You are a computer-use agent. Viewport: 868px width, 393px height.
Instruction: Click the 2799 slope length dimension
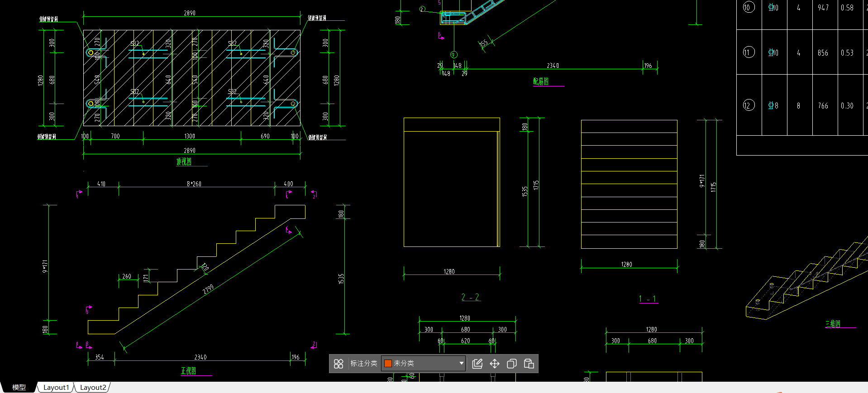[208, 289]
